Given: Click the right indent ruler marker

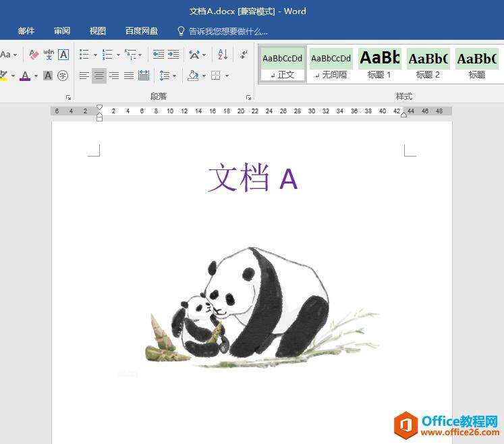Looking at the screenshot, I should [x=403, y=115].
